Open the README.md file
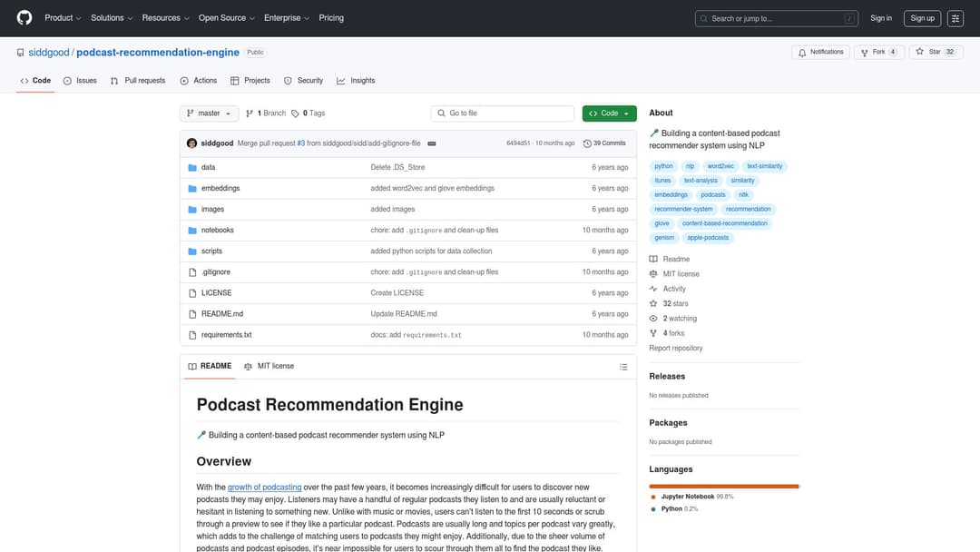Image resolution: width=980 pixels, height=552 pixels. click(x=222, y=314)
